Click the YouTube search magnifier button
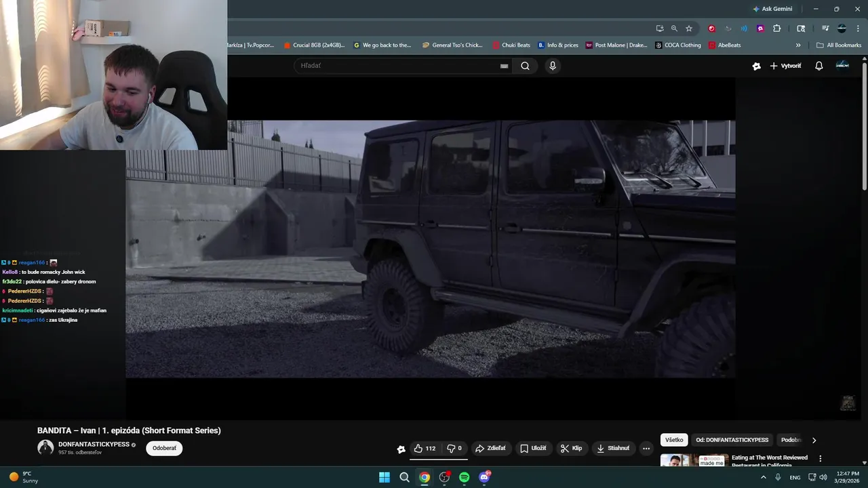868x488 pixels. pyautogui.click(x=525, y=66)
